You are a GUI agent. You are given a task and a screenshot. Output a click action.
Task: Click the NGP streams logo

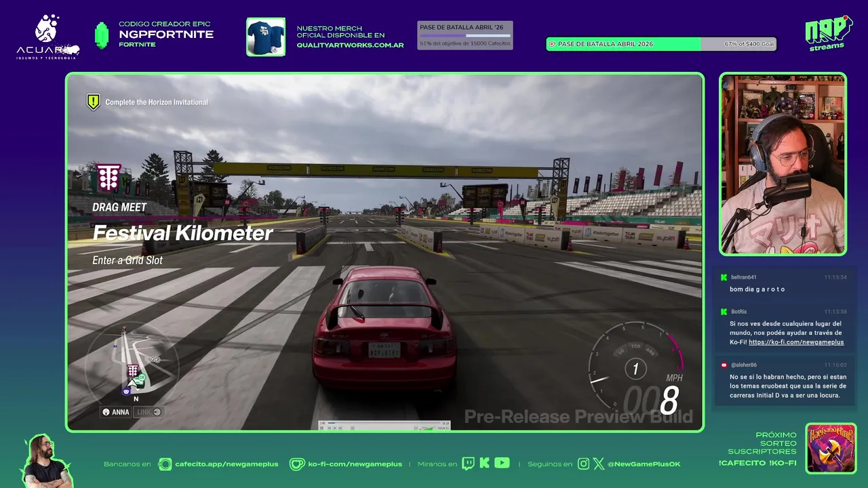(828, 33)
